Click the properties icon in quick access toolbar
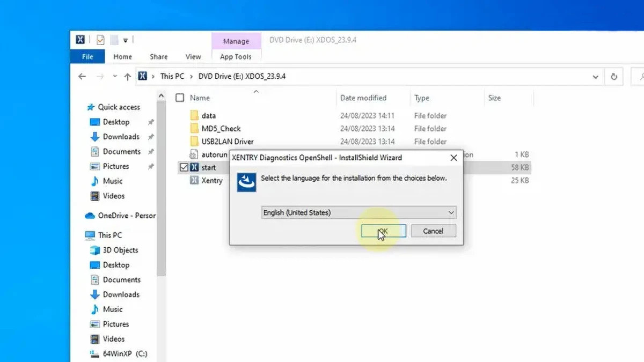Screen dimensions: 644x362 (100, 40)
